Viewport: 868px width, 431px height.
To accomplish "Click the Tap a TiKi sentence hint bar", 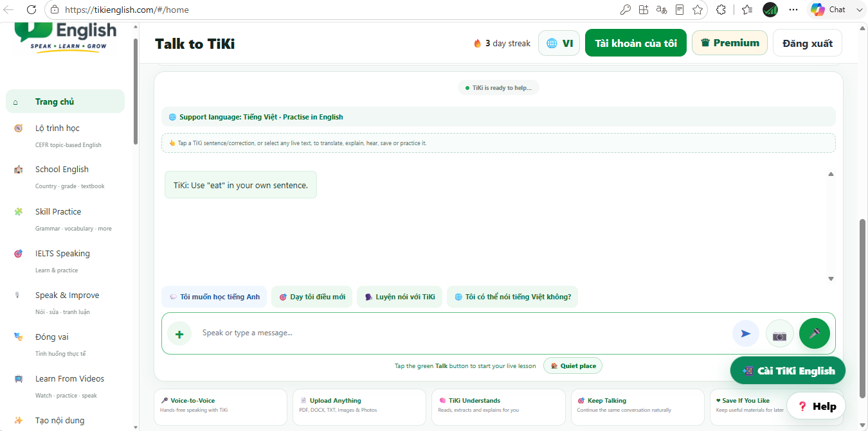I will [498, 143].
